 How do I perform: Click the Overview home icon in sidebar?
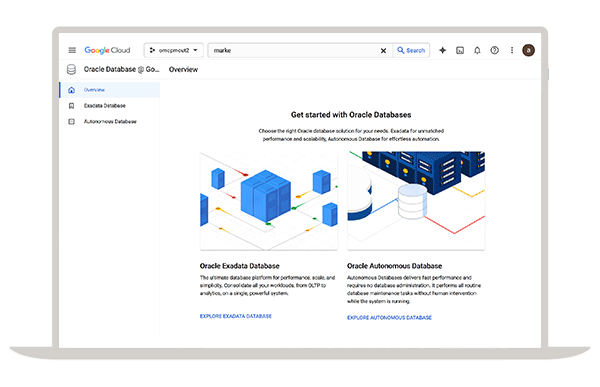[x=71, y=90]
